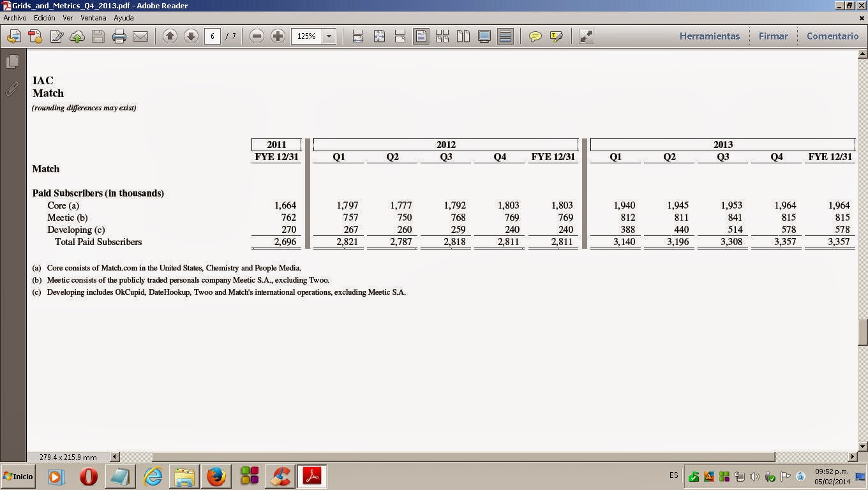This screenshot has height=490, width=868.
Task: Open the zoom level dropdown arrow
Action: [329, 36]
